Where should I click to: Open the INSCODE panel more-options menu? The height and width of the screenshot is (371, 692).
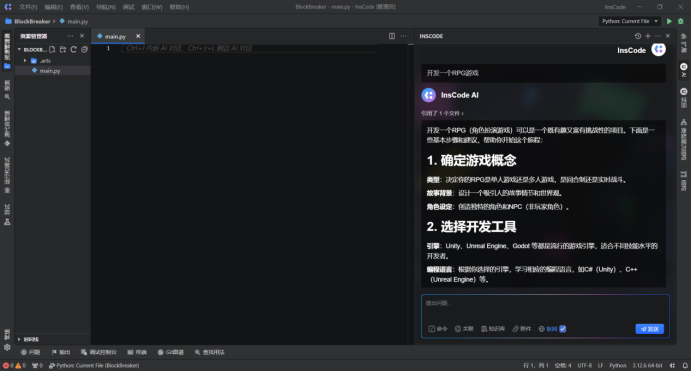pyautogui.click(x=658, y=36)
